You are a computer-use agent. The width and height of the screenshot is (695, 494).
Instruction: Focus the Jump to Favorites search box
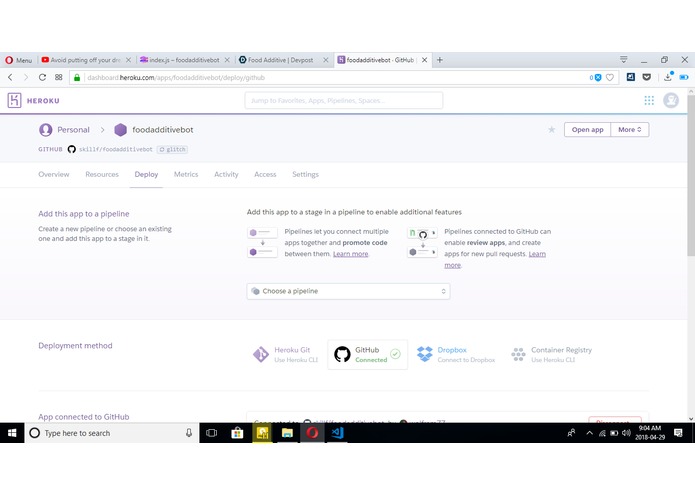point(344,101)
